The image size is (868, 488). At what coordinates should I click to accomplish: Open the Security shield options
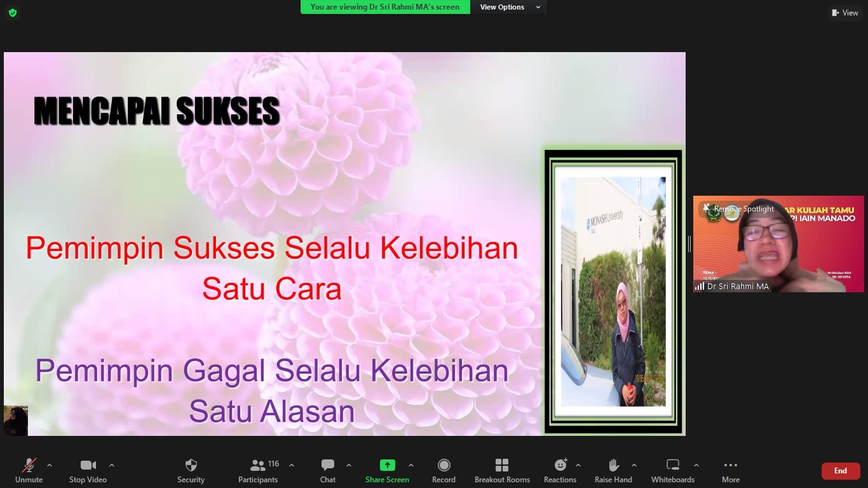191,470
